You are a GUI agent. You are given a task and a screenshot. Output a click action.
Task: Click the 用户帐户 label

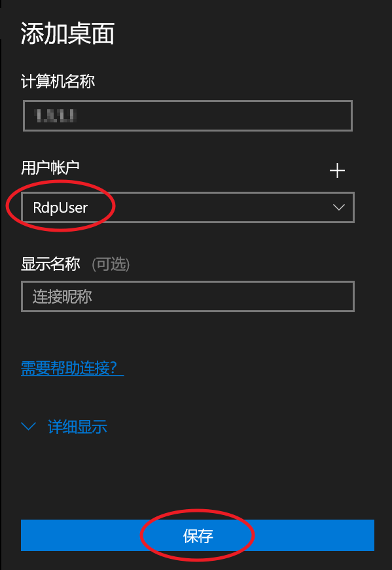[x=50, y=168]
